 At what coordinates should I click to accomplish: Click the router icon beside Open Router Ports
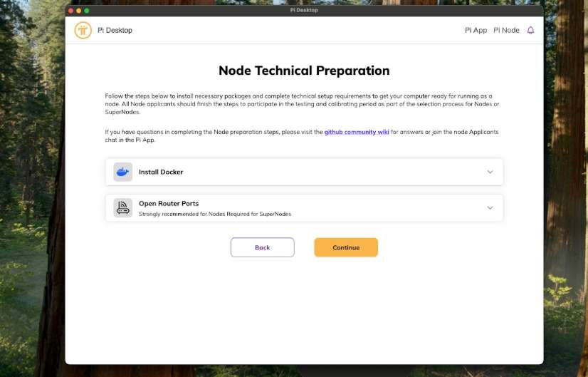point(122,208)
